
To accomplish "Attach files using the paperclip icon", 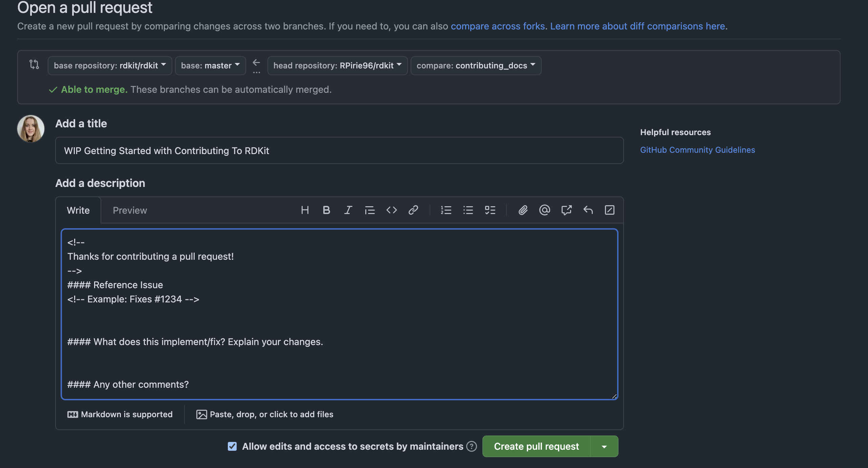I will 523,210.
